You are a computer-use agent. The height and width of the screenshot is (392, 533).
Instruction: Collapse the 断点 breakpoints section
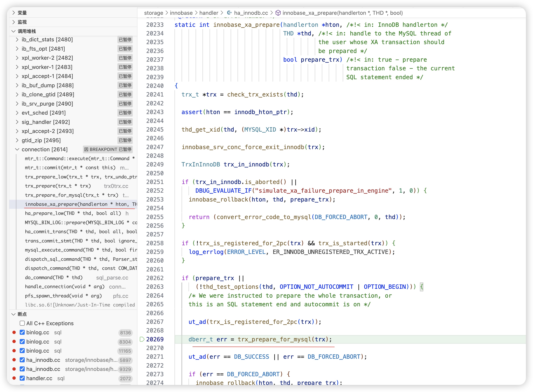coord(14,314)
